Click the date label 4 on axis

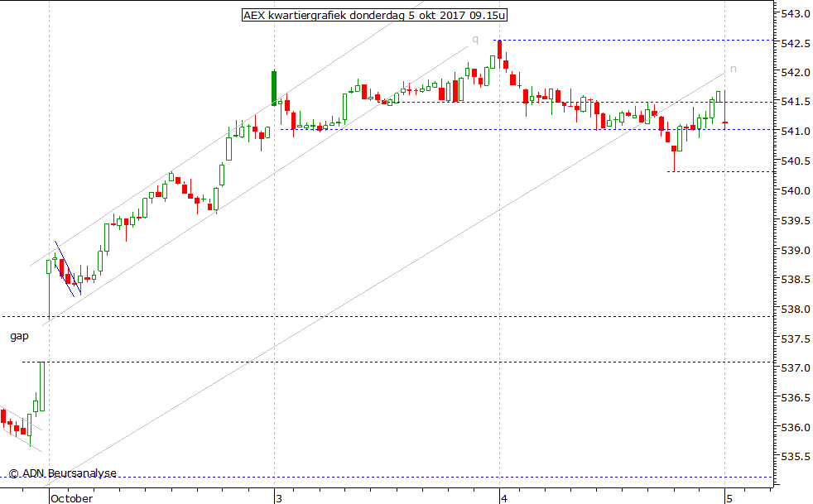[x=504, y=498]
